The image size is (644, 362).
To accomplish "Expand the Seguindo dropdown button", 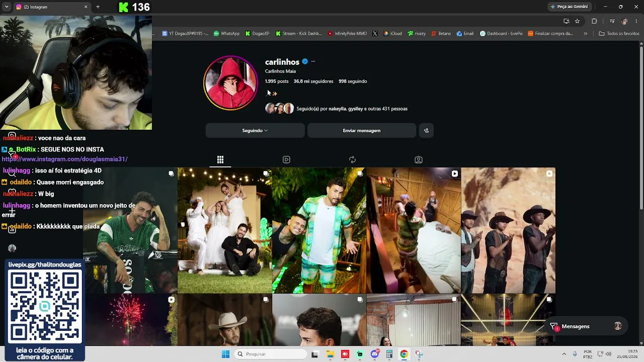I will pyautogui.click(x=255, y=131).
